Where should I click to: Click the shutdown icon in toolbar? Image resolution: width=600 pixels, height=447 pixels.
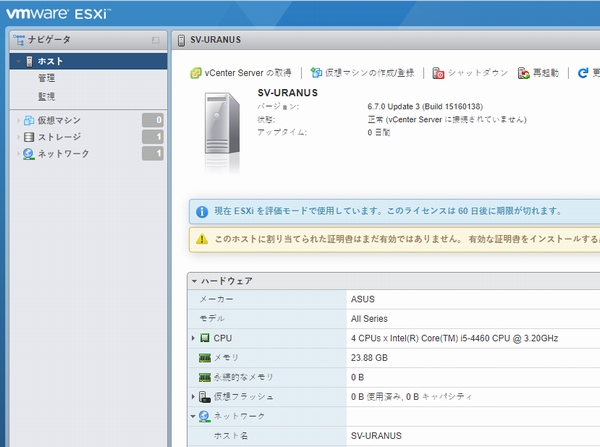(438, 73)
